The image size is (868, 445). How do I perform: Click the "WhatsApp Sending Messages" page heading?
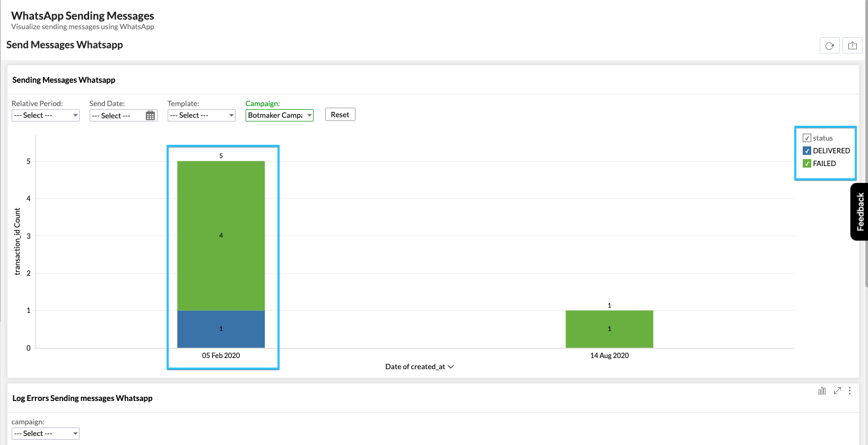coord(83,16)
